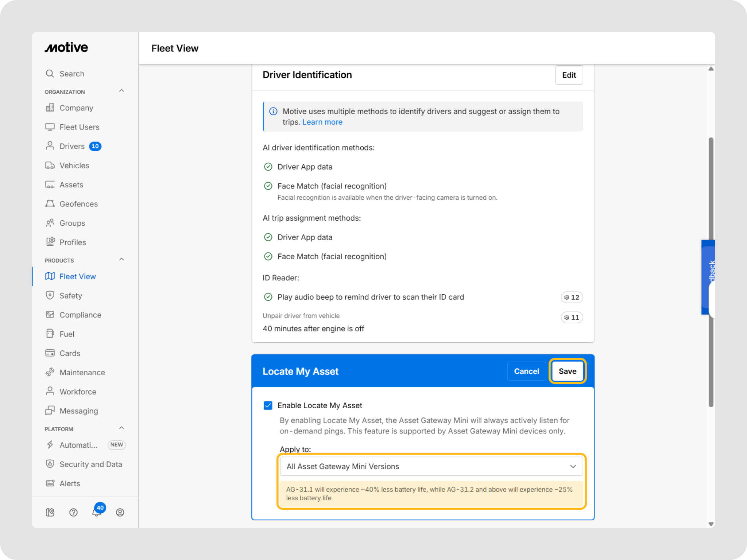Click the Fleet View page title
The width and height of the screenshot is (747, 560).
pos(175,48)
